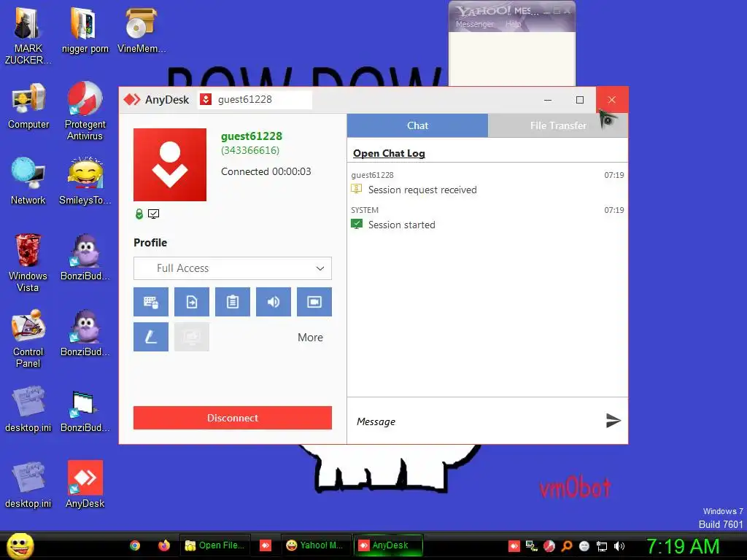The height and width of the screenshot is (560, 747).
Task: Switch to the File Transfer tab
Action: pyautogui.click(x=558, y=125)
